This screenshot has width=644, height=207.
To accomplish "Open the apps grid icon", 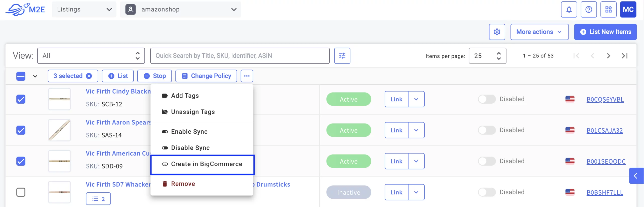I will click(608, 10).
